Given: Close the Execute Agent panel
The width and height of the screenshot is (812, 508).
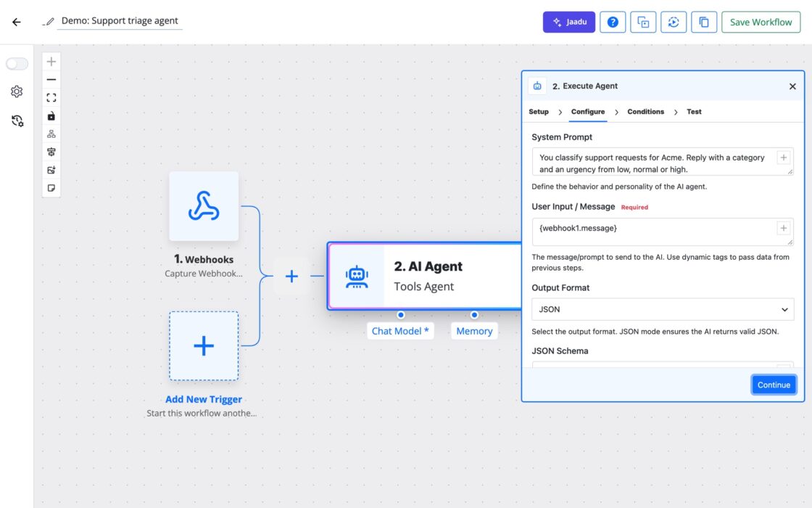Looking at the screenshot, I should 792,86.
